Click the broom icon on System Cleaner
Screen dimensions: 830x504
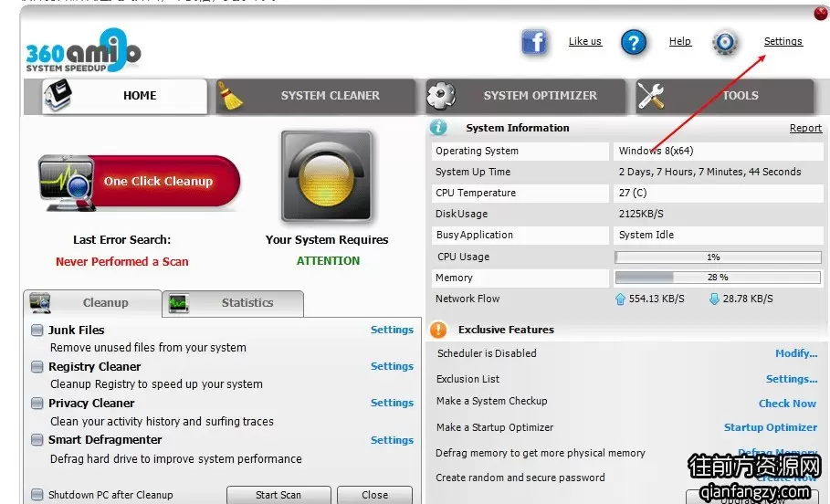click(231, 97)
